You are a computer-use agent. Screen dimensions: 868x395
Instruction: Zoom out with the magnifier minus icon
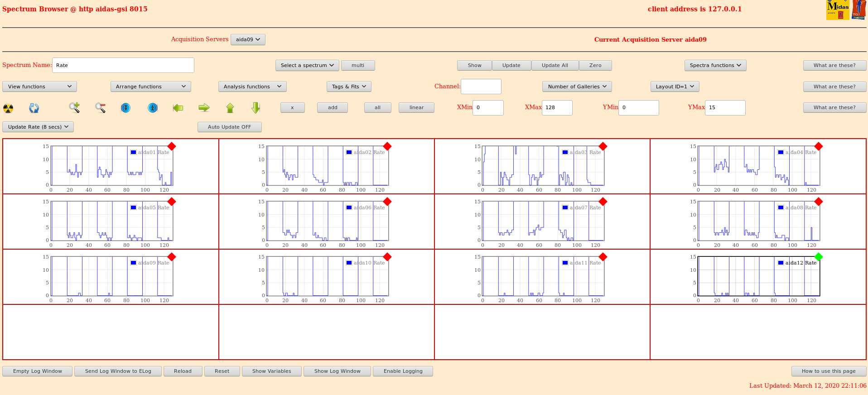(x=100, y=108)
